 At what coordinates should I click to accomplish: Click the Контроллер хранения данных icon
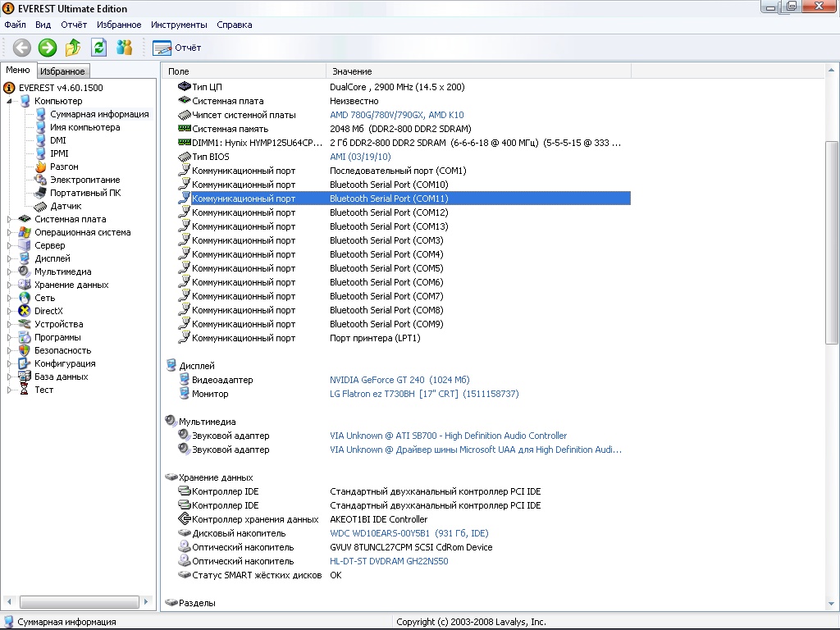[x=185, y=518]
